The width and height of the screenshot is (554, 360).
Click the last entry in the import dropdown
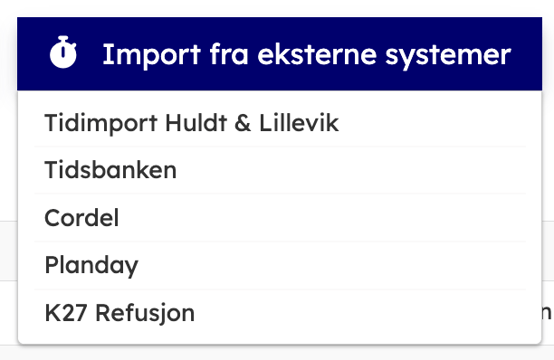click(x=280, y=313)
